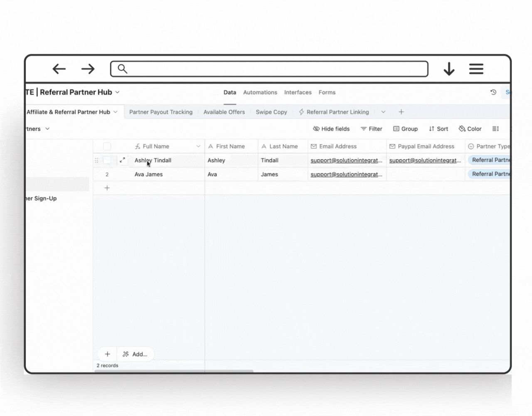Switch to the Automations tab
The width and height of the screenshot is (532, 416).
tap(260, 92)
